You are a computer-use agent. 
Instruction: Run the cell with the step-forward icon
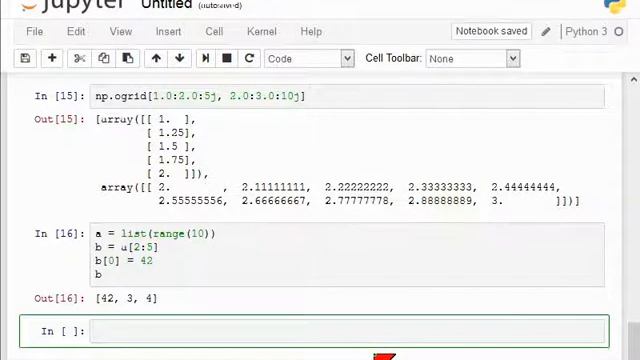(206, 58)
